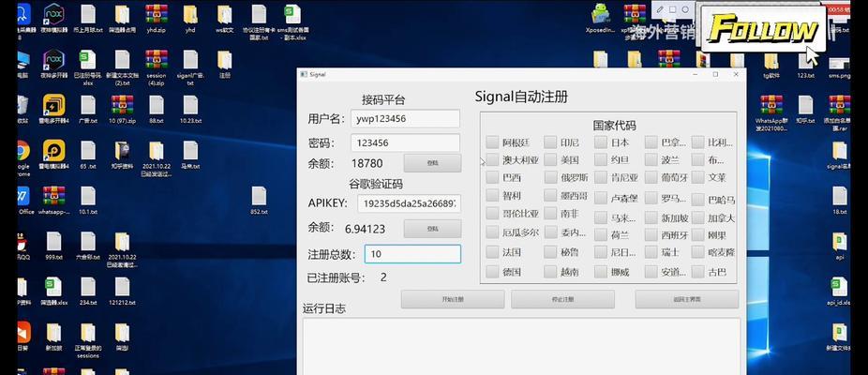The width and height of the screenshot is (868, 375).
Task: Click 登陆 button beside balance 18780
Action: (x=432, y=163)
